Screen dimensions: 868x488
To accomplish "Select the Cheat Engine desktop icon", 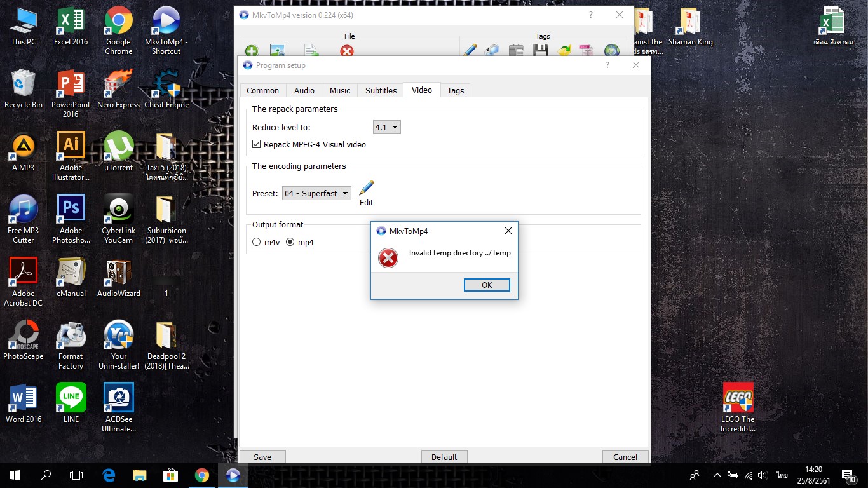I will (166, 89).
